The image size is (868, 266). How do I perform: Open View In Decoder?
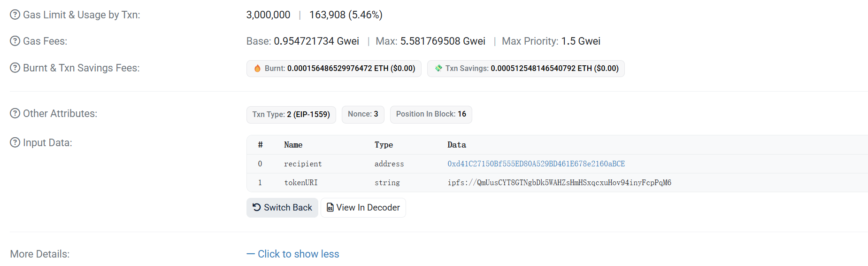tap(363, 207)
